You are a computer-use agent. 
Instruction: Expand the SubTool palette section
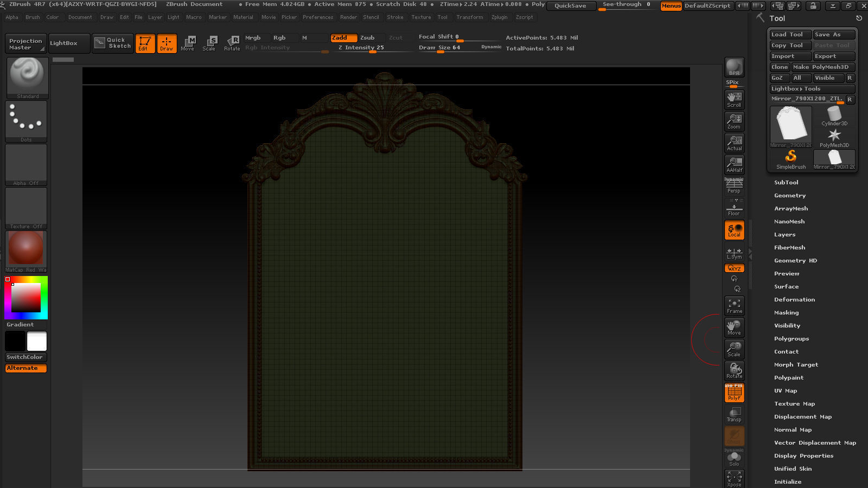[786, 183]
